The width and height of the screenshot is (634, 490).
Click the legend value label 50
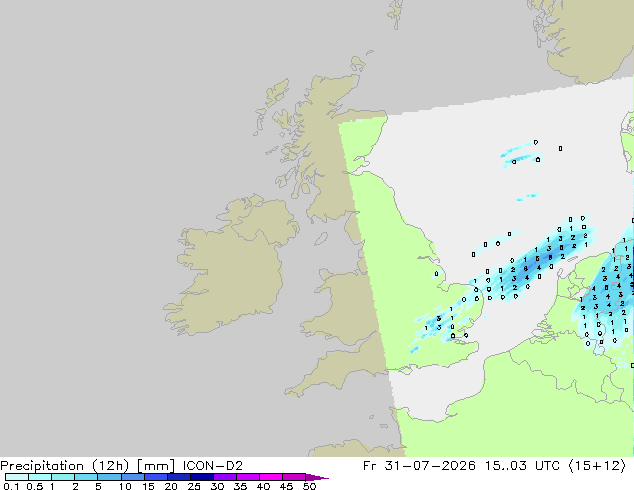tap(309, 486)
